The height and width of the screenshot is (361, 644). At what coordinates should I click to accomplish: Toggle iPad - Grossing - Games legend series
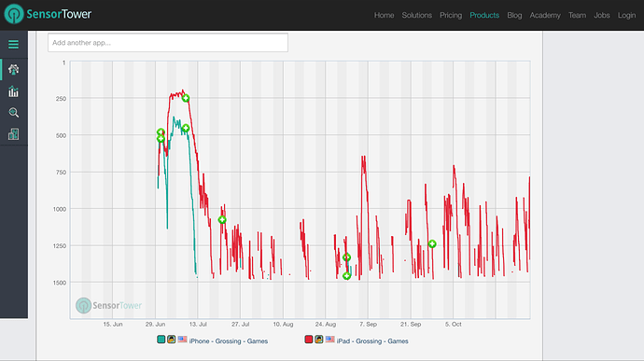click(x=372, y=341)
